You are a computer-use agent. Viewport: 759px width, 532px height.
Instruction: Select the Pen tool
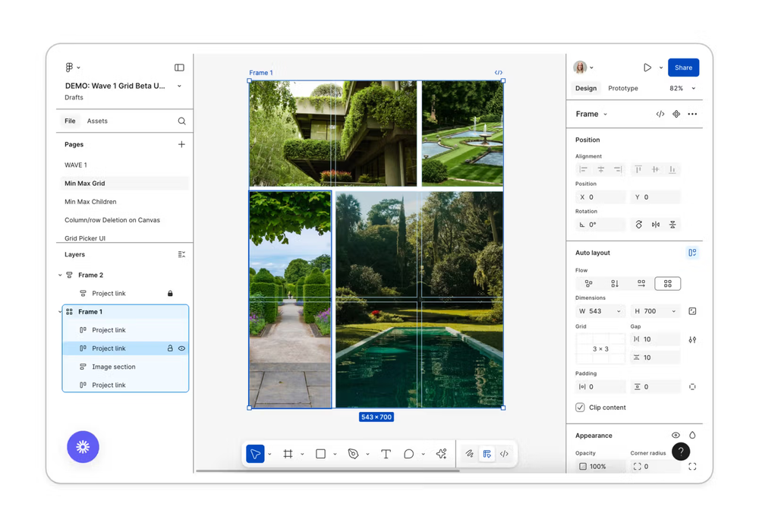point(353,454)
